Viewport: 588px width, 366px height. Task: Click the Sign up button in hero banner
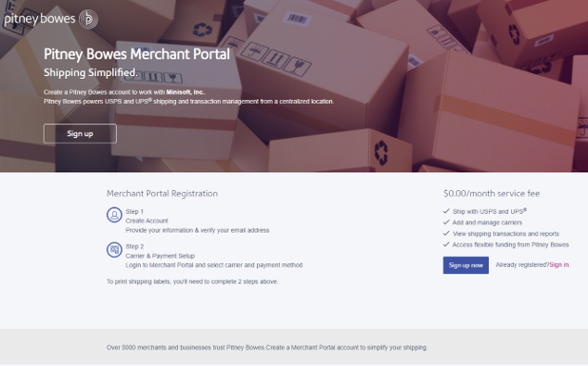(x=80, y=133)
